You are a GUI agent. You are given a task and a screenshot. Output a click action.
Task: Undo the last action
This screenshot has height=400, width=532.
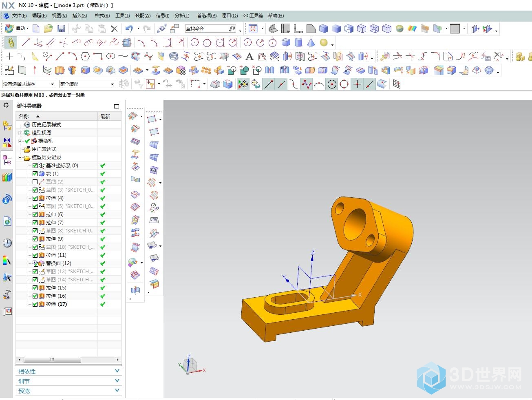(x=129, y=29)
